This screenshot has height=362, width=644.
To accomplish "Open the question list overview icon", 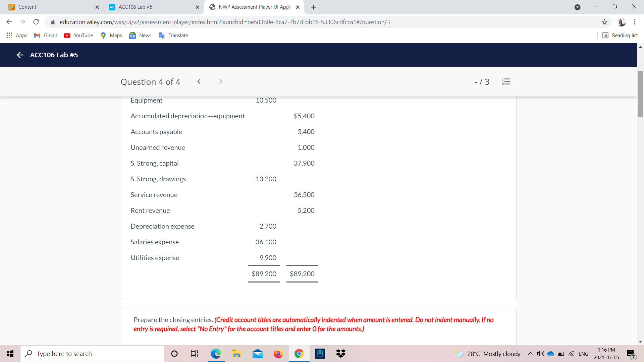I will point(506,81).
